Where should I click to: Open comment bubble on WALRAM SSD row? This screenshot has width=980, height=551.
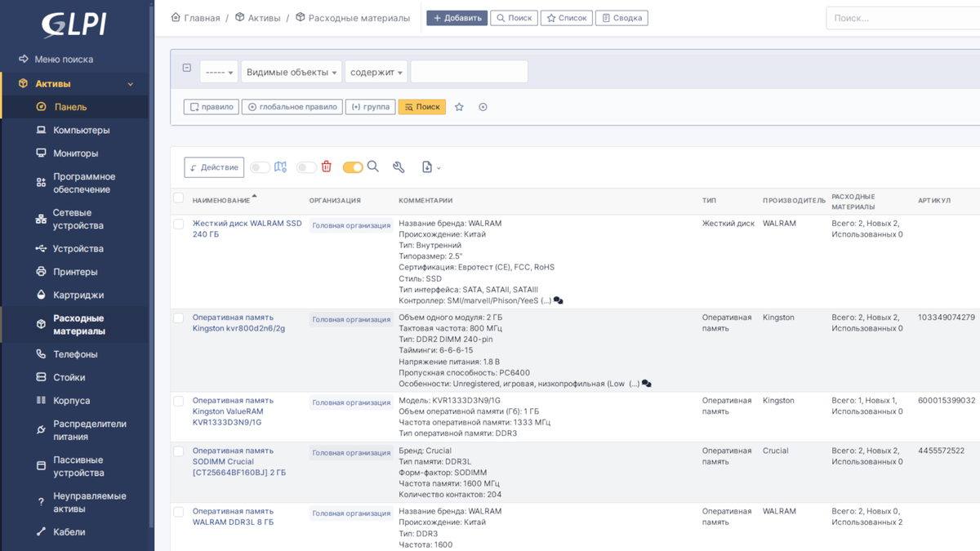558,300
